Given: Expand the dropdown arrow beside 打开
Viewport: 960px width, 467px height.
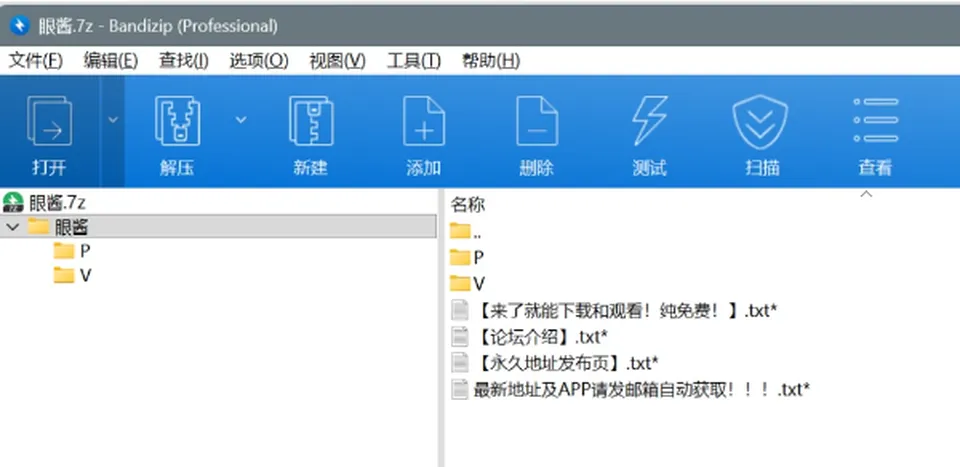Looking at the screenshot, I should click(113, 120).
